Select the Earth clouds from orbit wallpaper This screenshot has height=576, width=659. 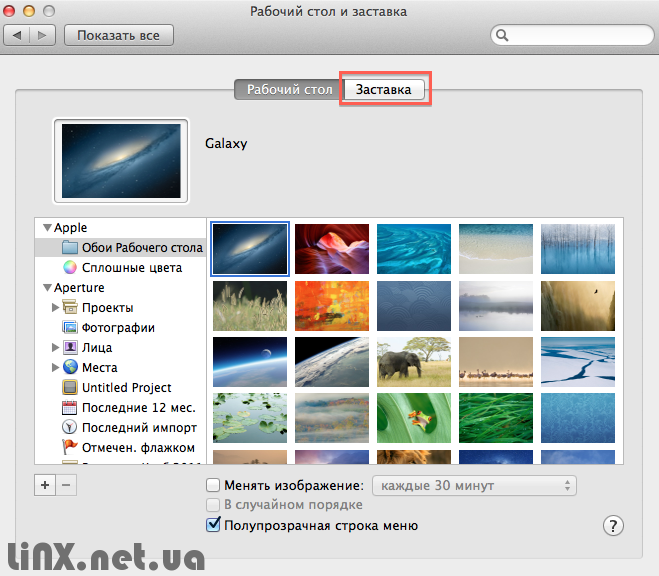click(332, 362)
